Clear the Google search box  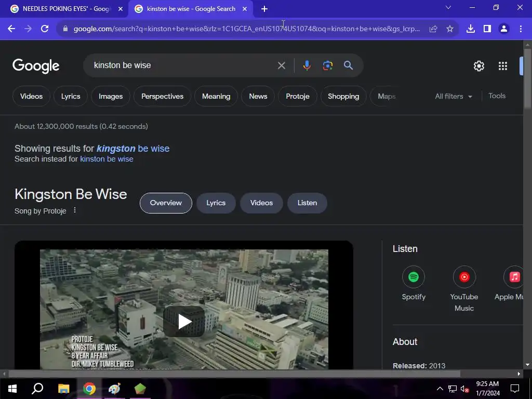(x=281, y=65)
